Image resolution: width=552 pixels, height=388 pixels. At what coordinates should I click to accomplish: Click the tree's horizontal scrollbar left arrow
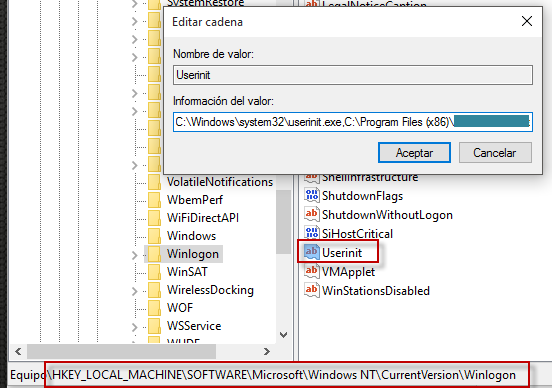click(x=18, y=351)
